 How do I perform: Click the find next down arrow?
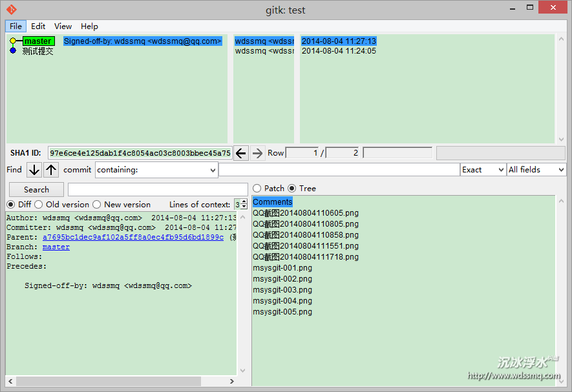(34, 170)
